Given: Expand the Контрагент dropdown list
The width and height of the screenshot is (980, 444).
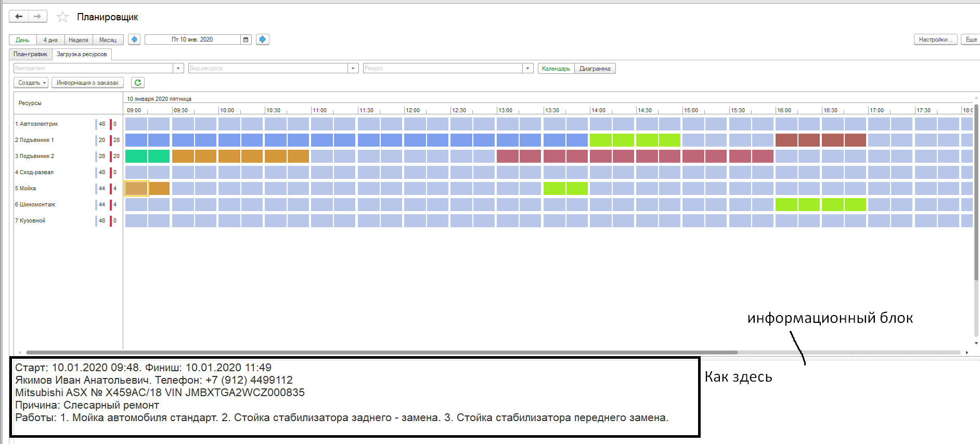Looking at the screenshot, I should point(178,68).
